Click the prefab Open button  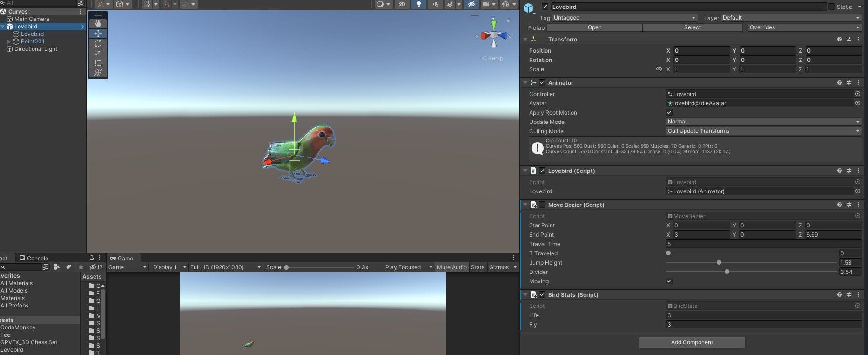[x=594, y=27]
